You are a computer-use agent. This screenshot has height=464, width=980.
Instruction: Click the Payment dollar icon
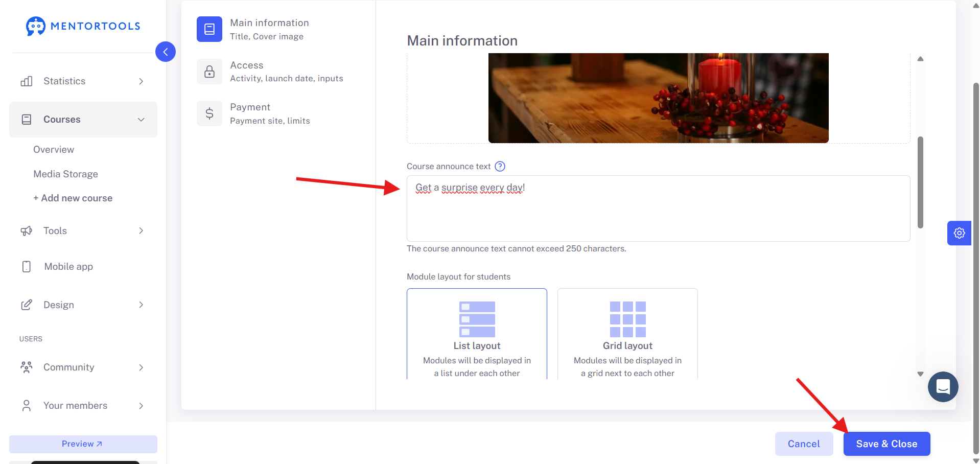(209, 113)
